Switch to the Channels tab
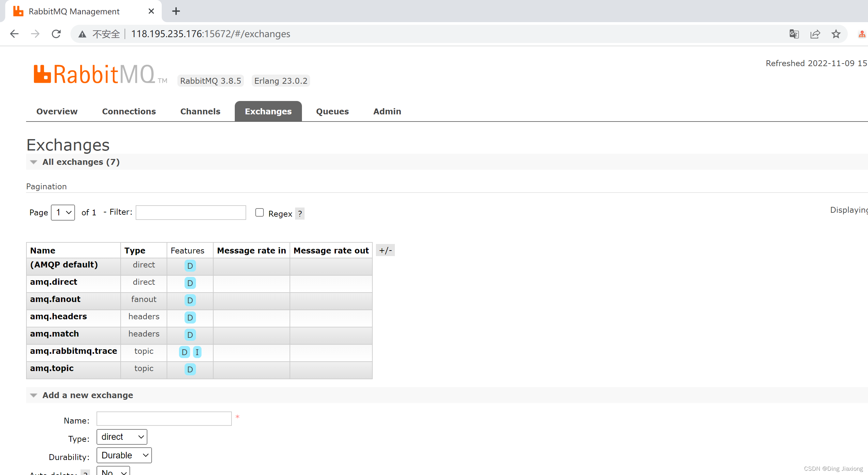The width and height of the screenshot is (868, 475). tap(200, 111)
